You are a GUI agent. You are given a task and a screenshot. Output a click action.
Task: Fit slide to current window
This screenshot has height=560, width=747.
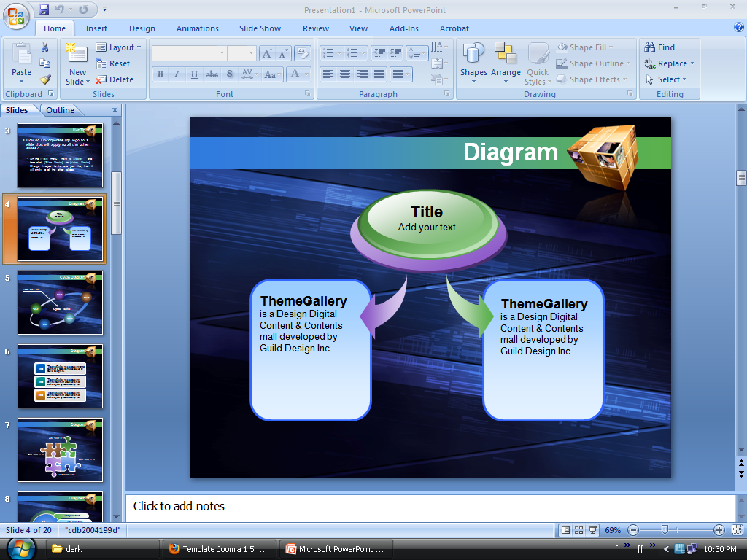[x=737, y=530]
